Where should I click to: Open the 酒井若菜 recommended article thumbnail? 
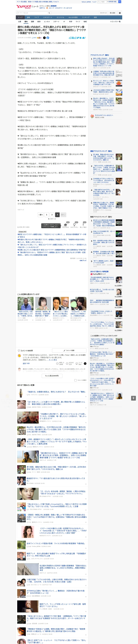(43, 304)
